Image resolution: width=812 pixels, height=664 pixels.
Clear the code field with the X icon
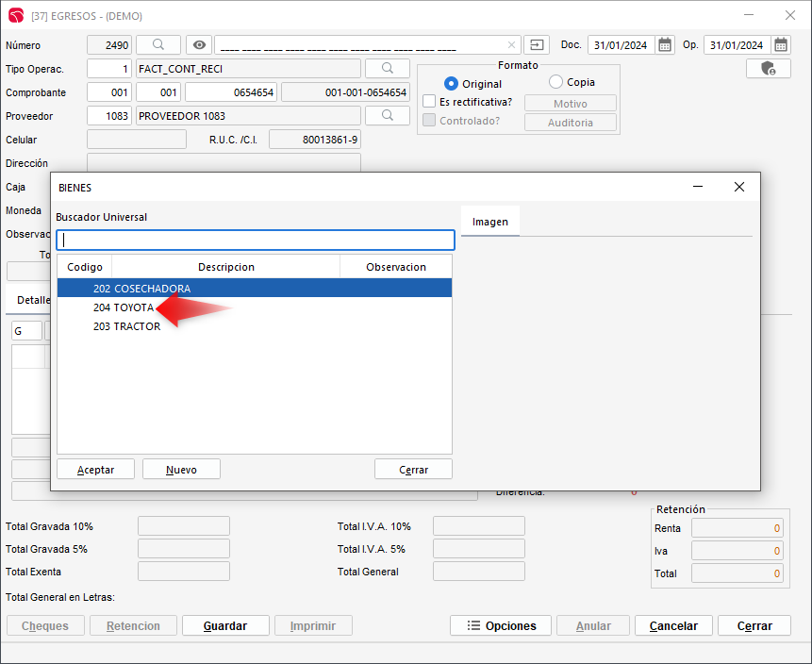pos(511,45)
